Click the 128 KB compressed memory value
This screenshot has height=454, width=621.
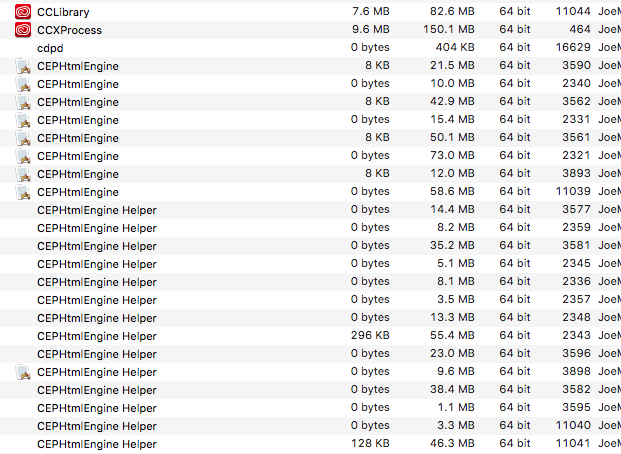(x=370, y=444)
